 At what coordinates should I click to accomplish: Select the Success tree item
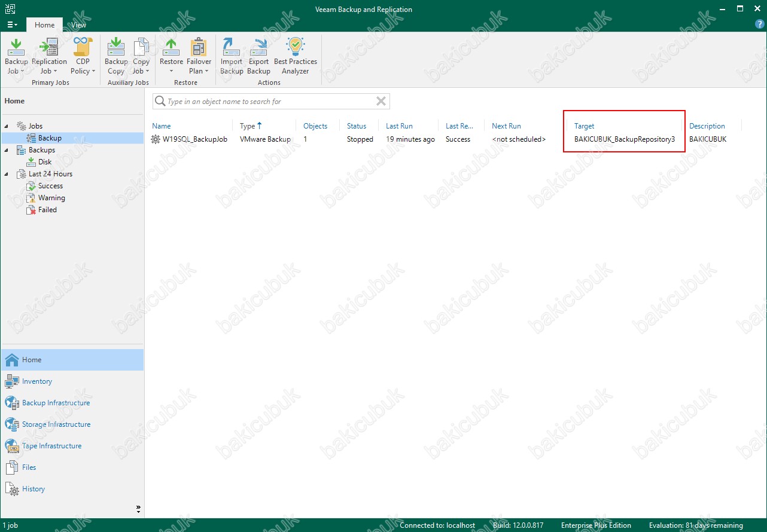tap(50, 186)
